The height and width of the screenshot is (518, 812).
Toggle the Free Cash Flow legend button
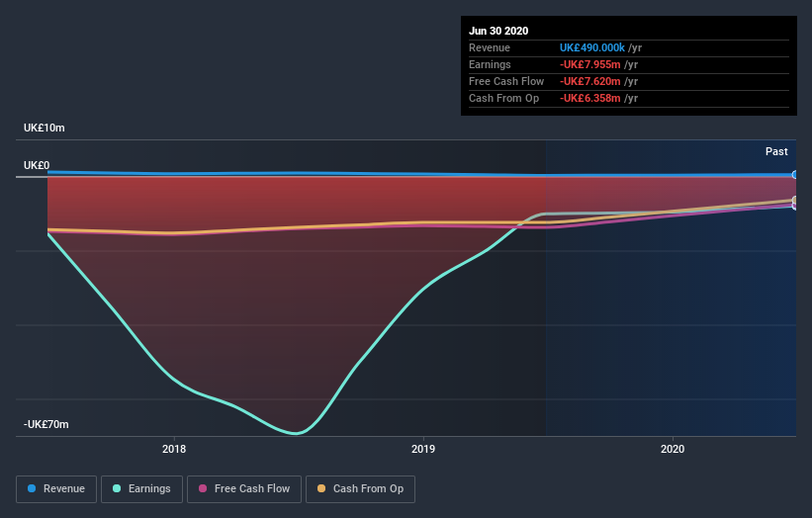tap(244, 489)
